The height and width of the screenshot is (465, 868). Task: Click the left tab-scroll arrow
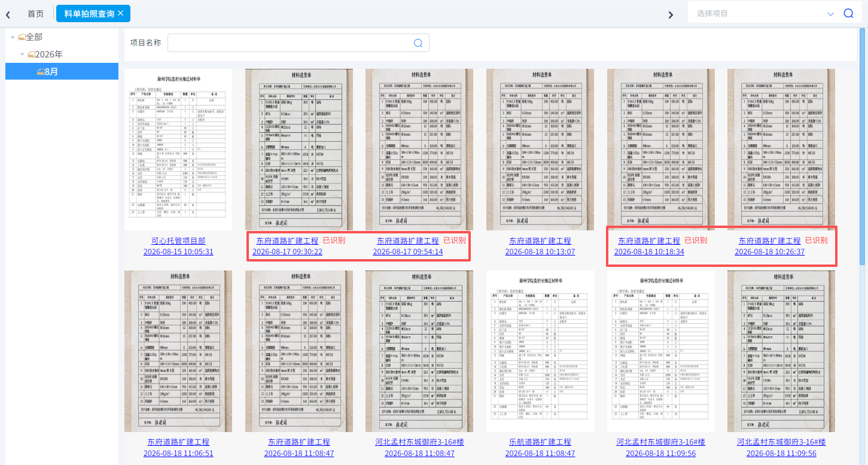tap(8, 14)
